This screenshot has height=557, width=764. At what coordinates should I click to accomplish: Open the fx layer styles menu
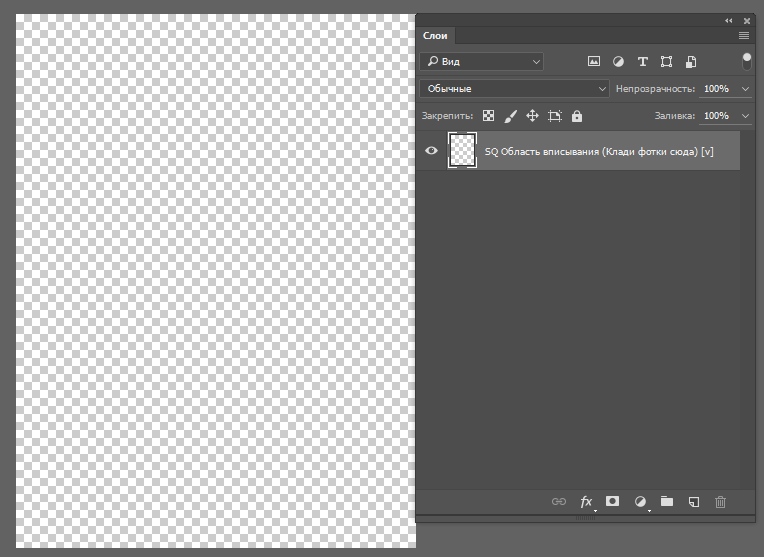pos(587,501)
